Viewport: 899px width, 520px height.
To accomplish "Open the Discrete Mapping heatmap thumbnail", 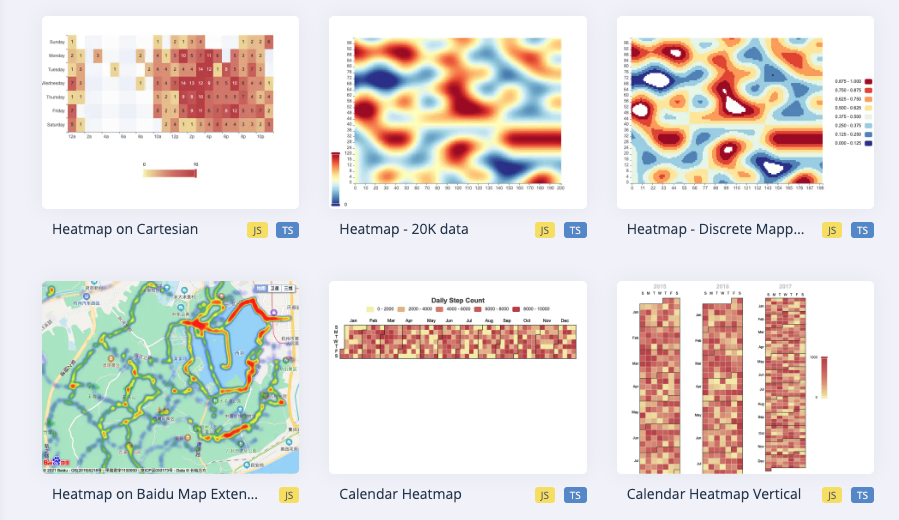I will pos(745,112).
